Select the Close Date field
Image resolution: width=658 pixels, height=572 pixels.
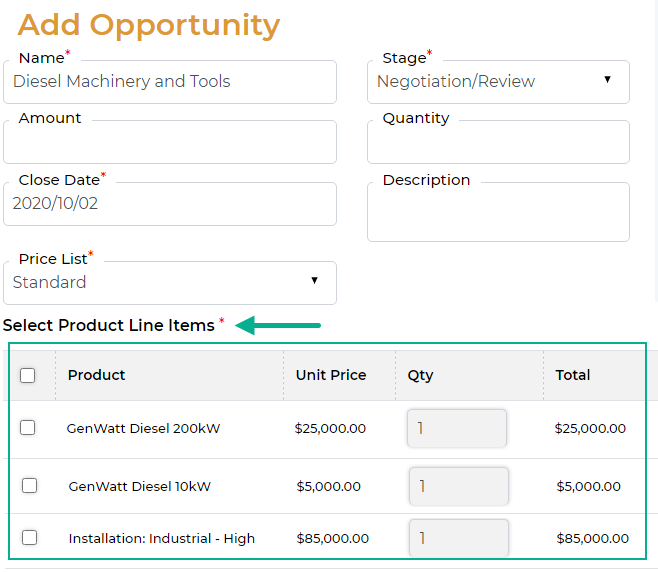(170, 204)
